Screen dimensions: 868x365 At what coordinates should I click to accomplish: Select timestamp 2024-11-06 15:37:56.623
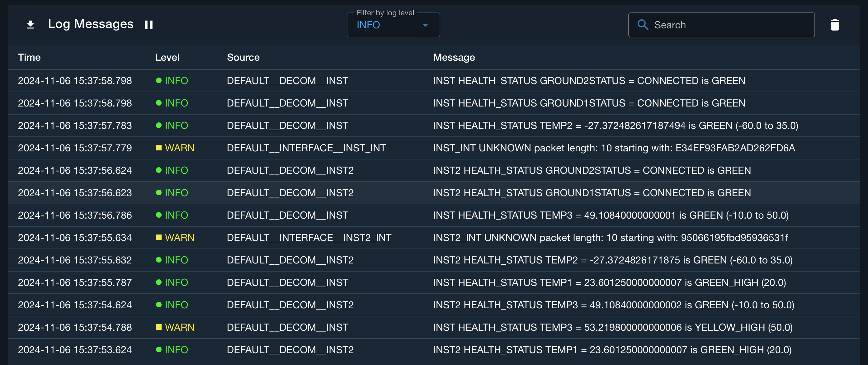point(75,193)
